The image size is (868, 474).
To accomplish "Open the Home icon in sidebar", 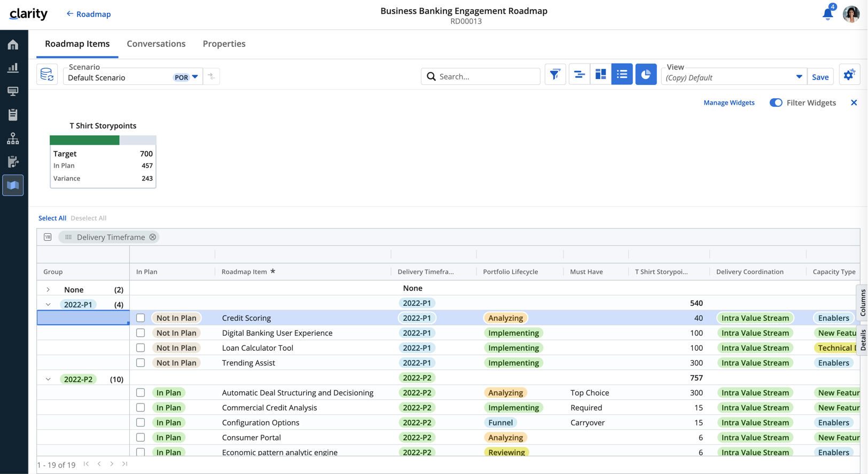I will (x=13, y=45).
